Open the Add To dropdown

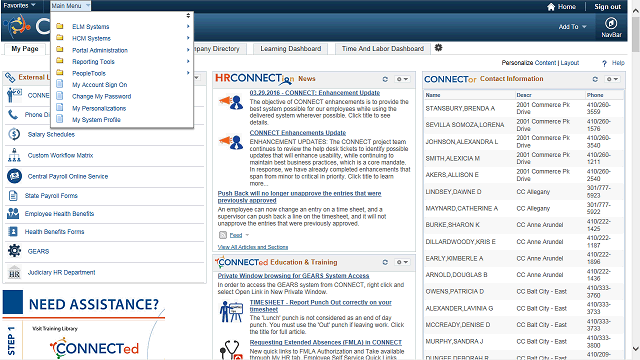point(572,27)
